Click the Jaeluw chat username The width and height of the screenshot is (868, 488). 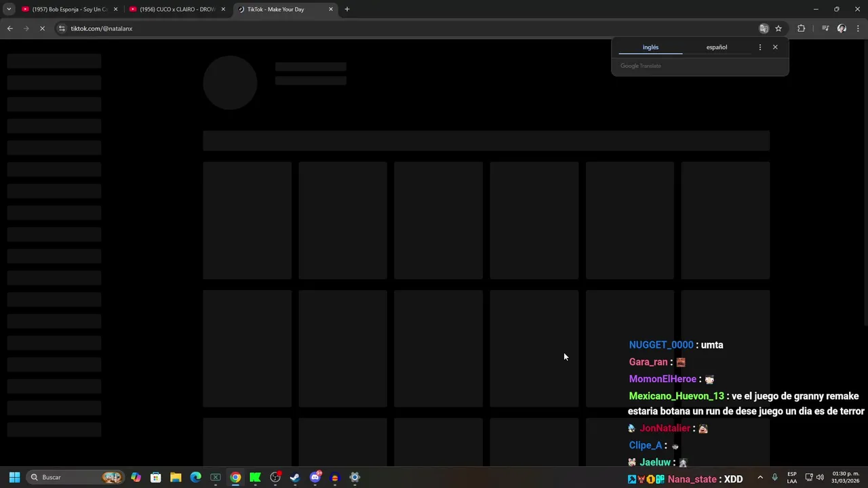pos(655,462)
